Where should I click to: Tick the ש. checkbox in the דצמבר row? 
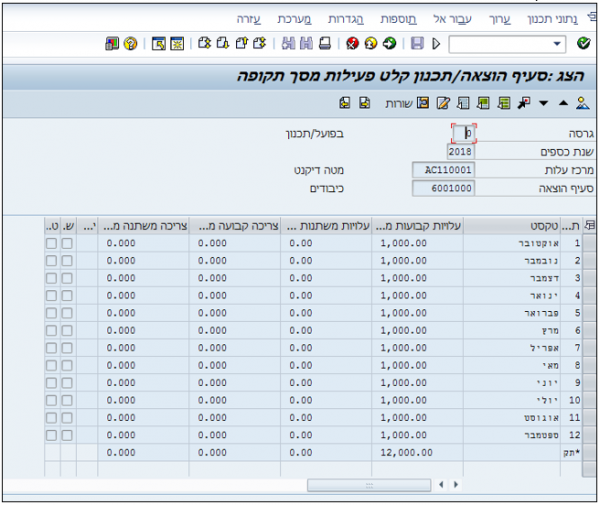point(67,278)
